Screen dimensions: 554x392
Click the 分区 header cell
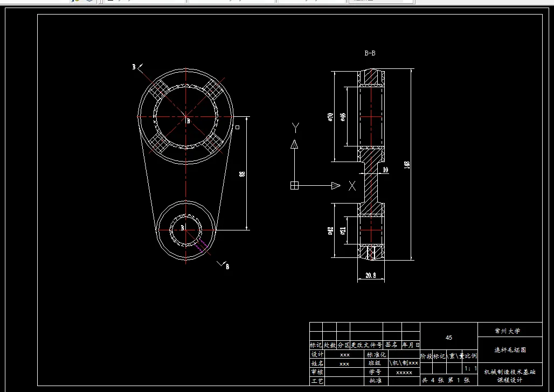click(343, 345)
